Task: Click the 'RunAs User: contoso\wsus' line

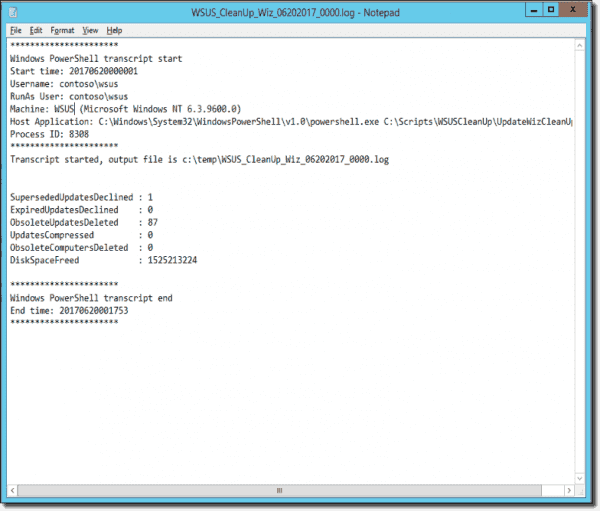Action: coord(69,96)
